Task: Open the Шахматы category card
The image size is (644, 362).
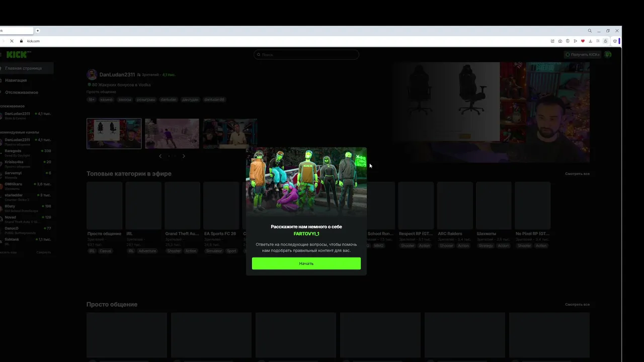Action: [494, 206]
